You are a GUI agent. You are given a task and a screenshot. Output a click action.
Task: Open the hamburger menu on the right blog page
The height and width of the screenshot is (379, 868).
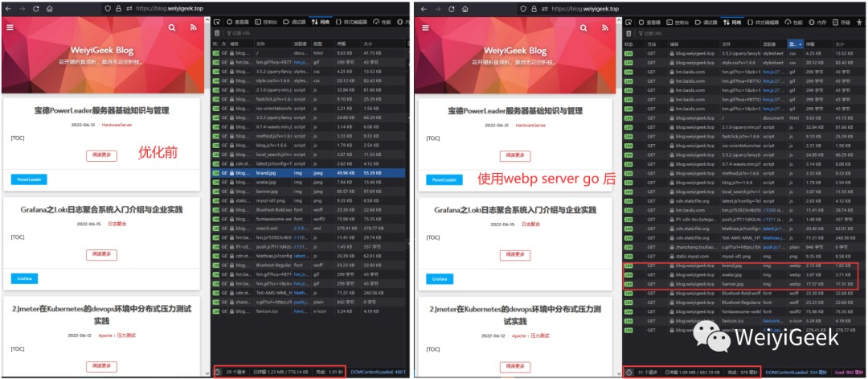pos(425,27)
